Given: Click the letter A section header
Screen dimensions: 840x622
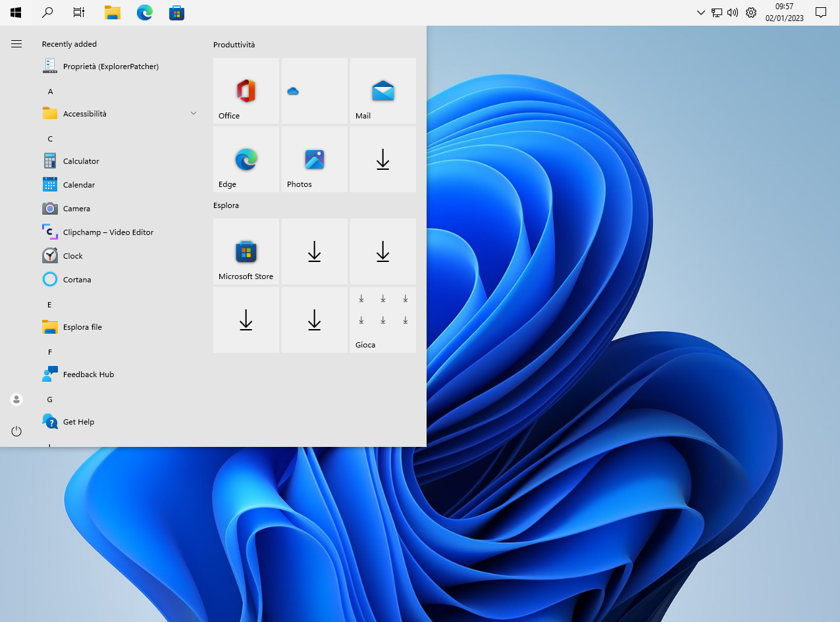Looking at the screenshot, I should coord(50,91).
